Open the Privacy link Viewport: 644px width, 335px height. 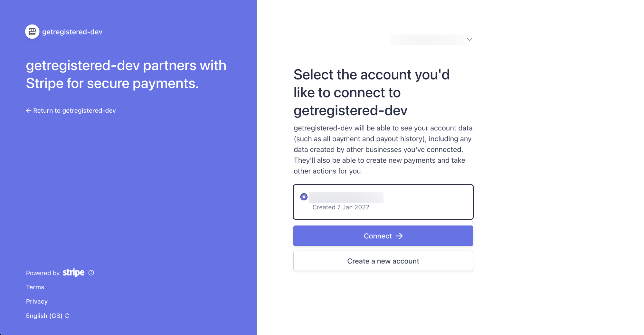37,301
